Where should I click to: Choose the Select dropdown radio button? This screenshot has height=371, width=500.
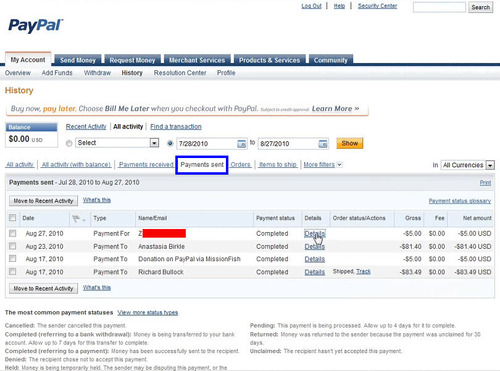69,143
